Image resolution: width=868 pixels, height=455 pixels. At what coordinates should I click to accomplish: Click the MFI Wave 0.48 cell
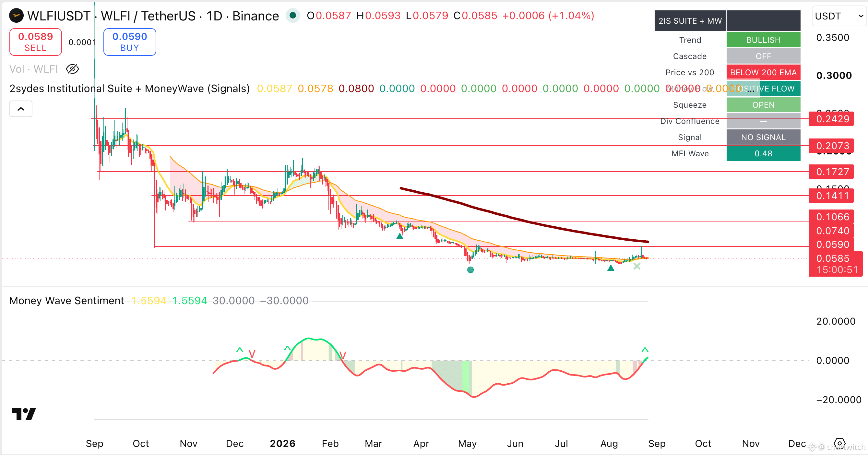tap(763, 153)
